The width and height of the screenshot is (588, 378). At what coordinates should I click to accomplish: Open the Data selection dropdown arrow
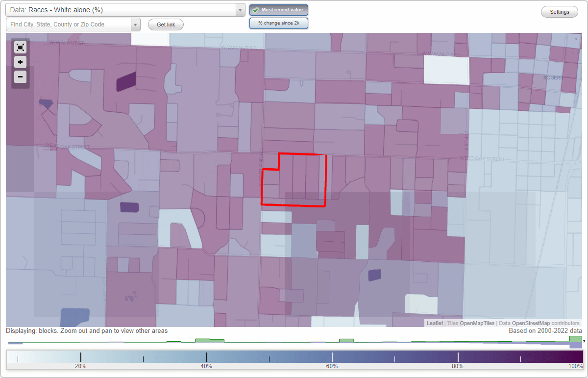(x=240, y=10)
